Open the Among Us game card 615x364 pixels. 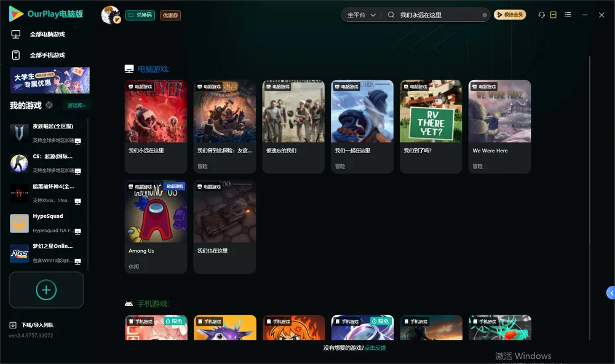[156, 227]
